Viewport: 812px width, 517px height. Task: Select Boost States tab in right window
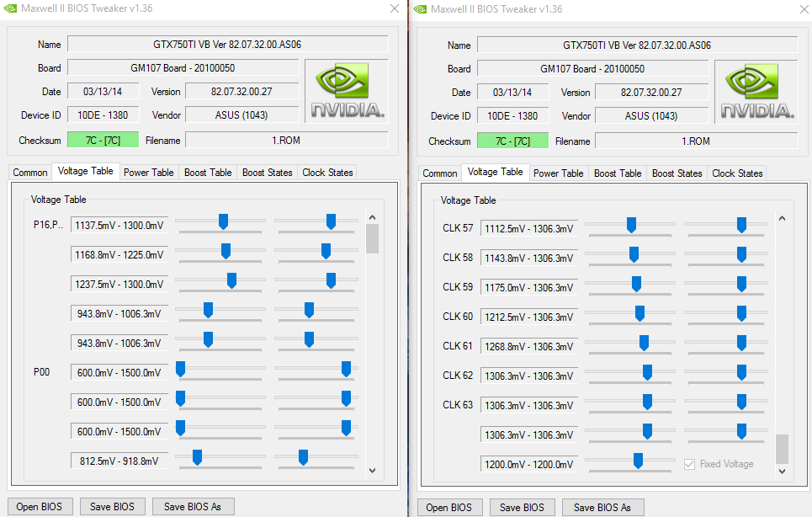[677, 173]
